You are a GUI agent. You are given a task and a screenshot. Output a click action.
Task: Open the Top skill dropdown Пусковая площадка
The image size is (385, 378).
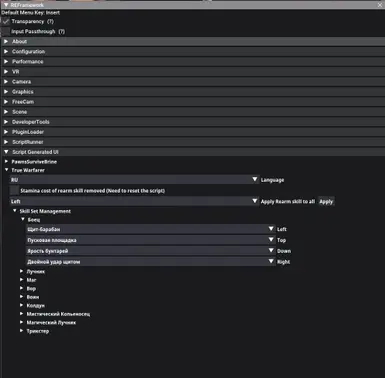click(151, 240)
